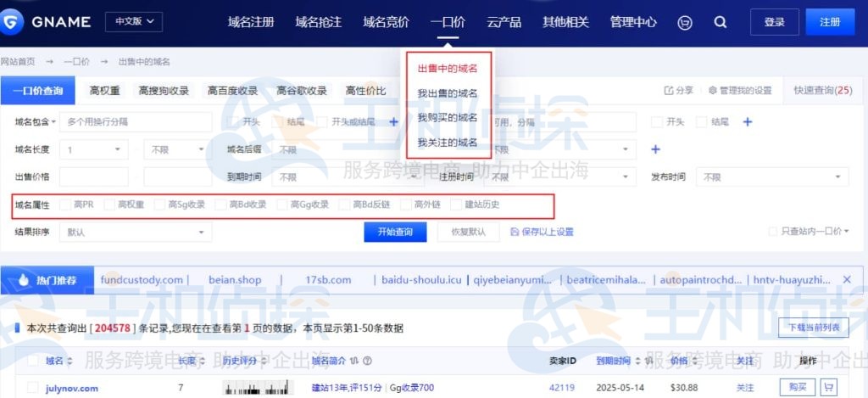Tick the 高权重 attribute checkbox
The image size is (868, 398).
click(109, 205)
